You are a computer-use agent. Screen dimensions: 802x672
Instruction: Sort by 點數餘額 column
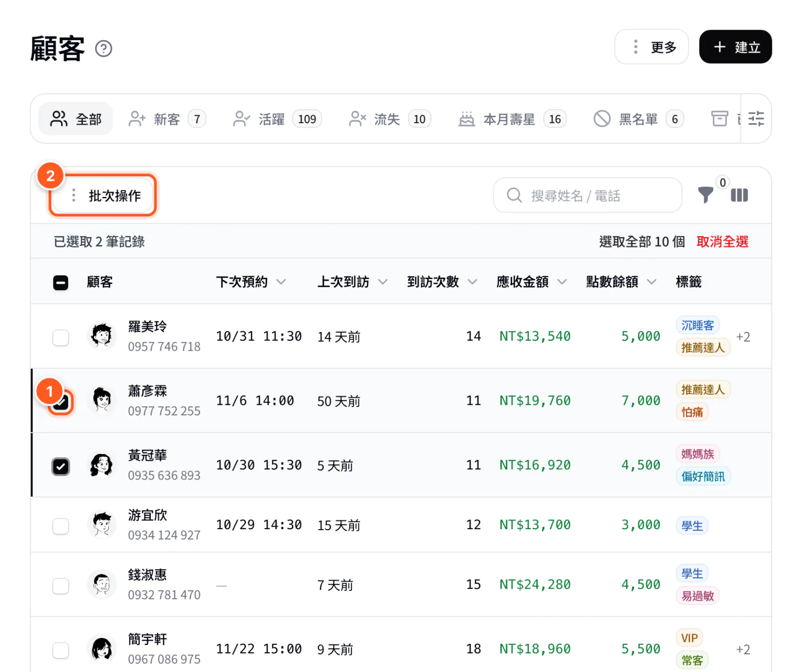[x=622, y=282]
